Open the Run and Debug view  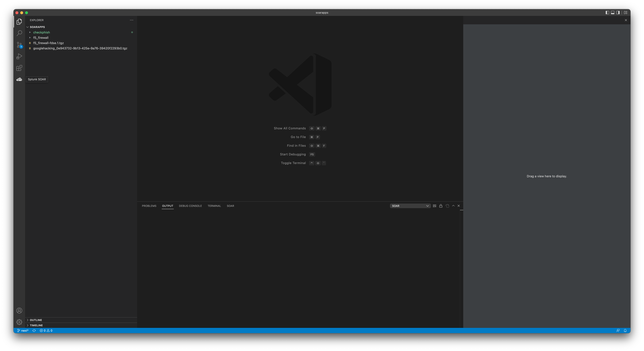click(x=19, y=56)
